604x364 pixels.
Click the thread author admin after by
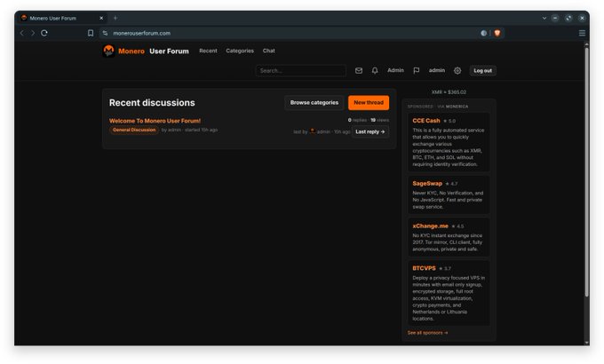tap(174, 131)
